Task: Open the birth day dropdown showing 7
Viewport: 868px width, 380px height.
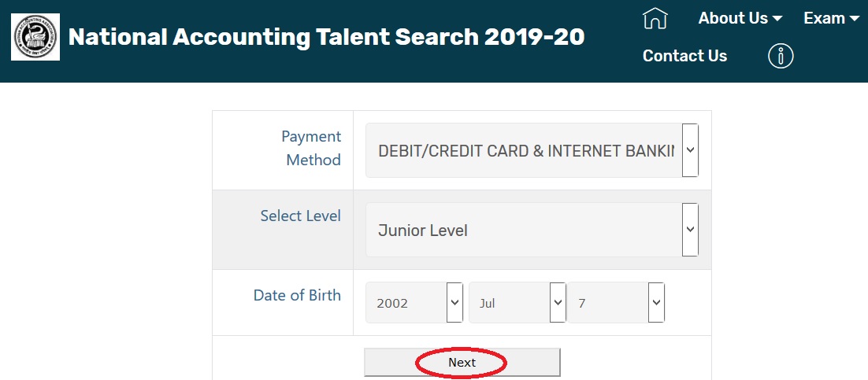Action: click(x=616, y=303)
